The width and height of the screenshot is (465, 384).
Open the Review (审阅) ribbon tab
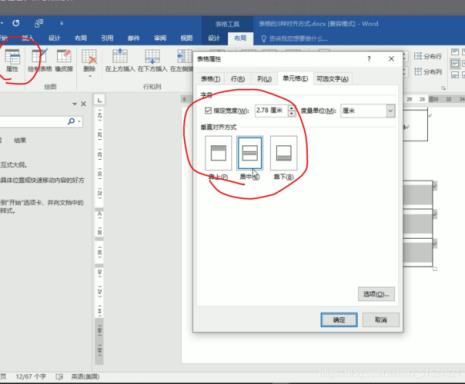click(x=160, y=38)
